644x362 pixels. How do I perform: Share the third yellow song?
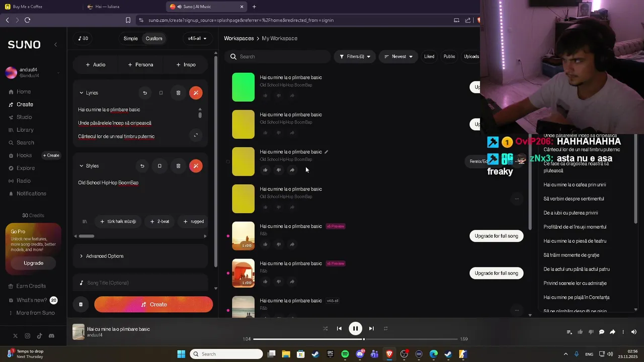click(x=292, y=170)
